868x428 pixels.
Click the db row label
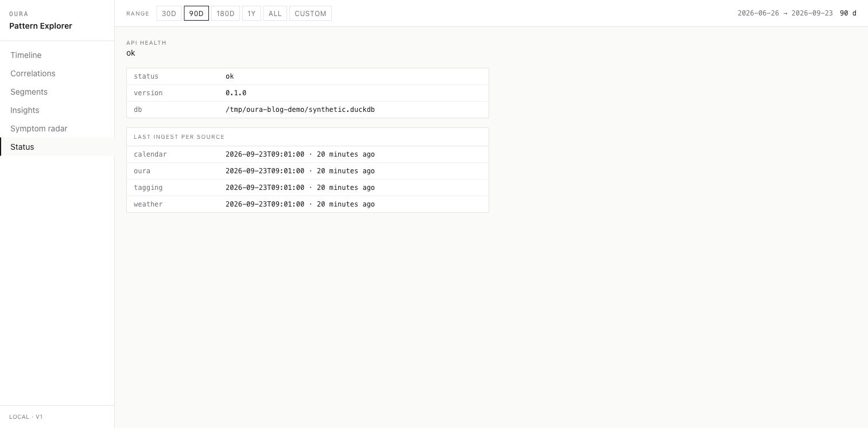click(x=138, y=110)
